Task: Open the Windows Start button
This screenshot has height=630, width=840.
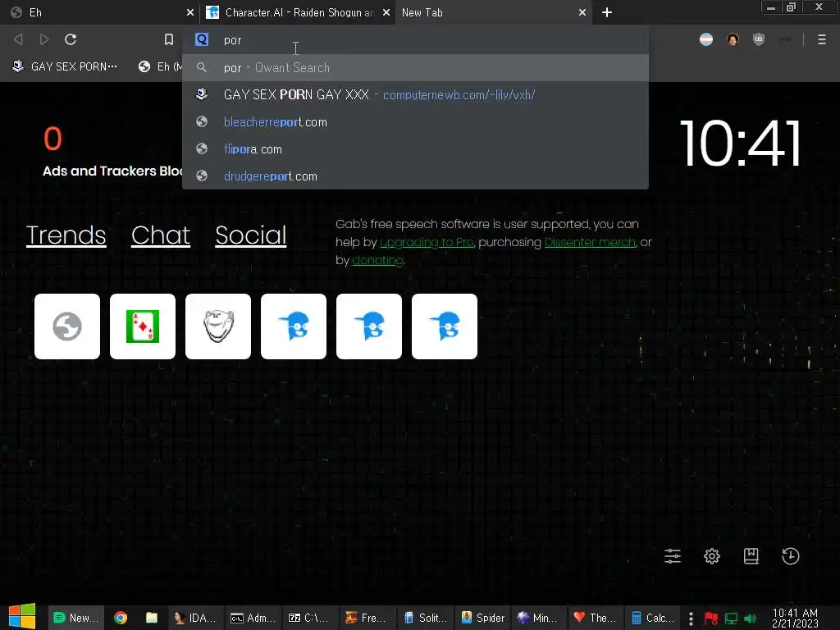Action: [22, 617]
